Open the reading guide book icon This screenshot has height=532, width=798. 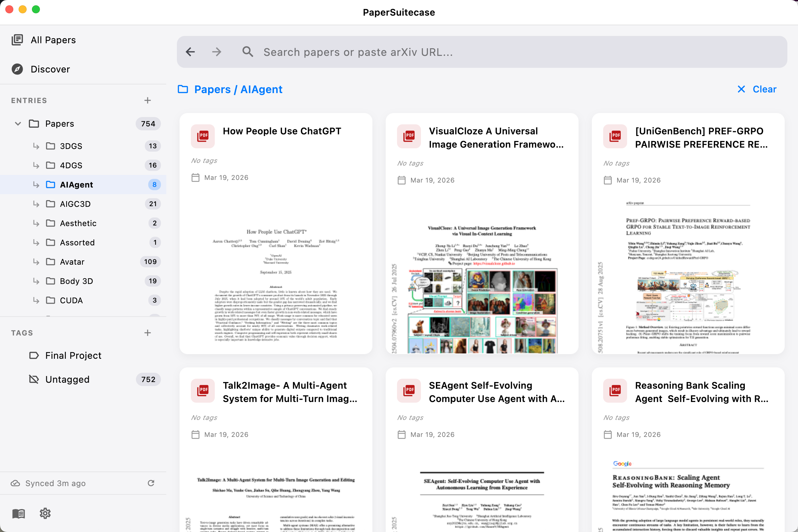[19, 513]
